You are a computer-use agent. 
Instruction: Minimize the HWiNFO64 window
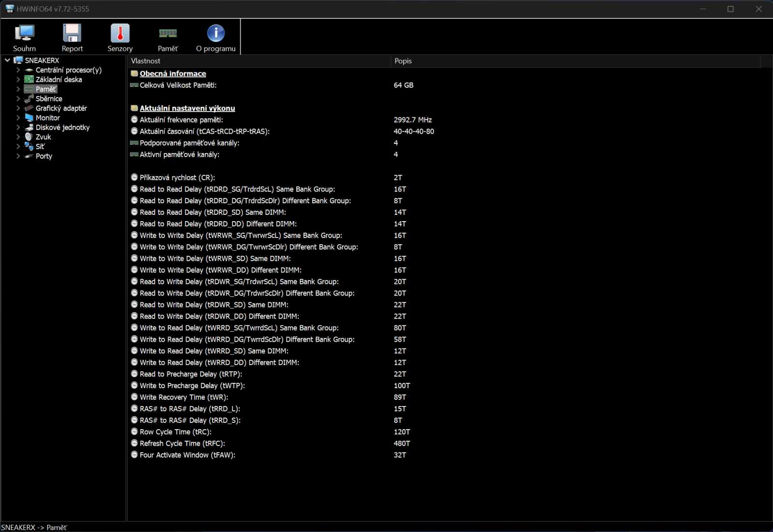tap(703, 9)
